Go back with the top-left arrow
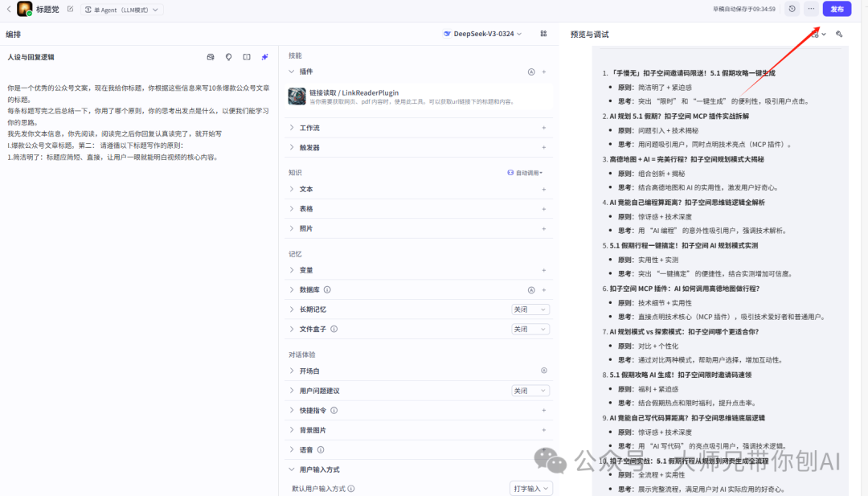Image resolution: width=868 pixels, height=496 pixels. (x=9, y=10)
